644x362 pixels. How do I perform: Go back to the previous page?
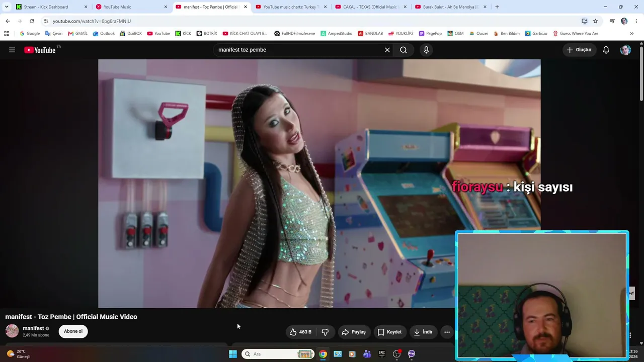(8, 21)
